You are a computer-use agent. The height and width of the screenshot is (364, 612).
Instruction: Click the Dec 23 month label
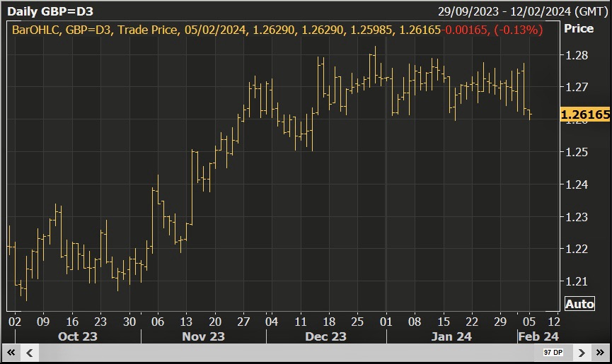[x=325, y=336]
